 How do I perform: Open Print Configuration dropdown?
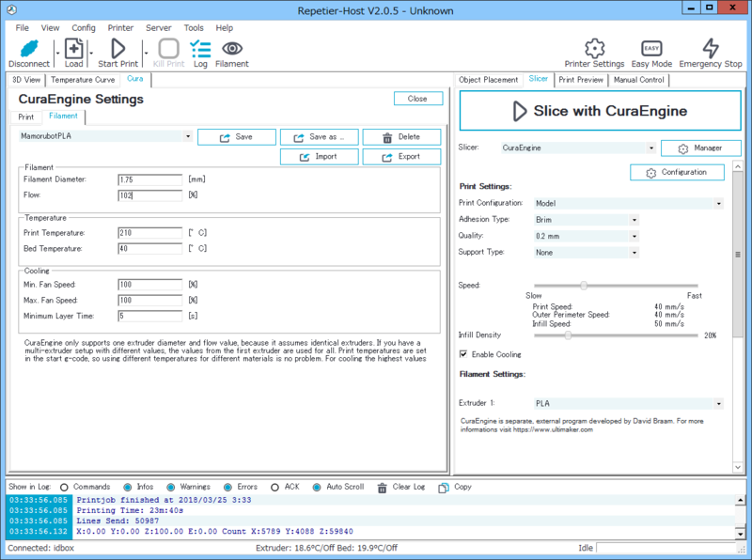tap(718, 203)
